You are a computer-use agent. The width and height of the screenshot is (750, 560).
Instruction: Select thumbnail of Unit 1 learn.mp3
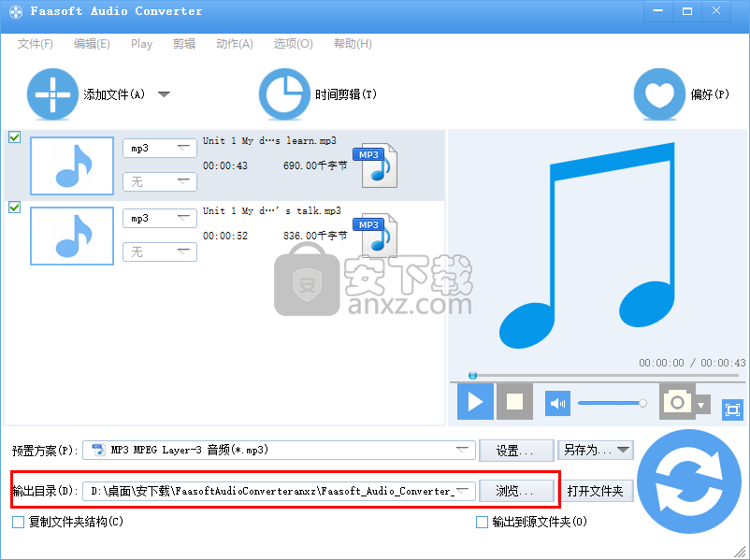point(72,165)
